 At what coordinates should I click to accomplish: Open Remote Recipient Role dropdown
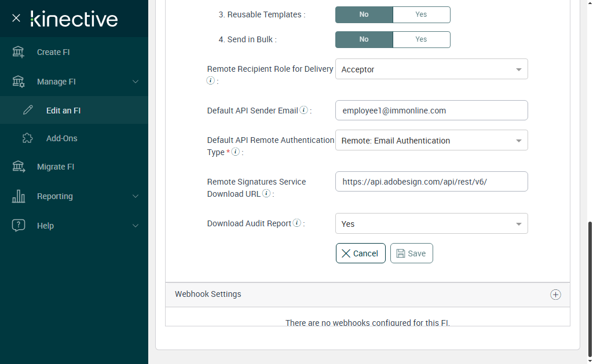tap(431, 69)
